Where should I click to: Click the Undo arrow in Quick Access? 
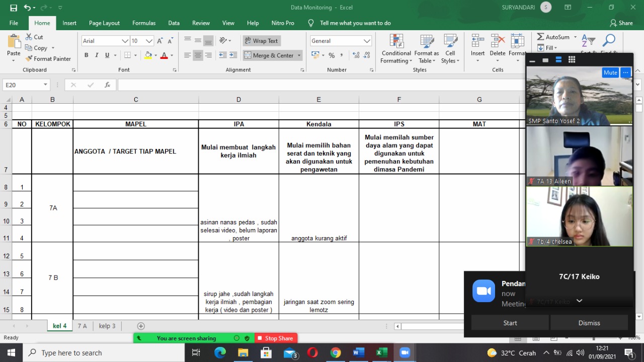click(x=27, y=8)
